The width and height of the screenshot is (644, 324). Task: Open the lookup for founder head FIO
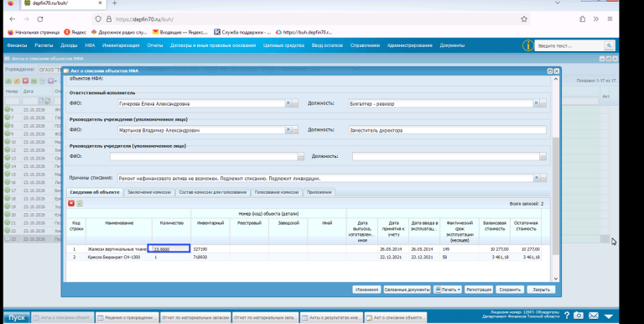(x=301, y=156)
